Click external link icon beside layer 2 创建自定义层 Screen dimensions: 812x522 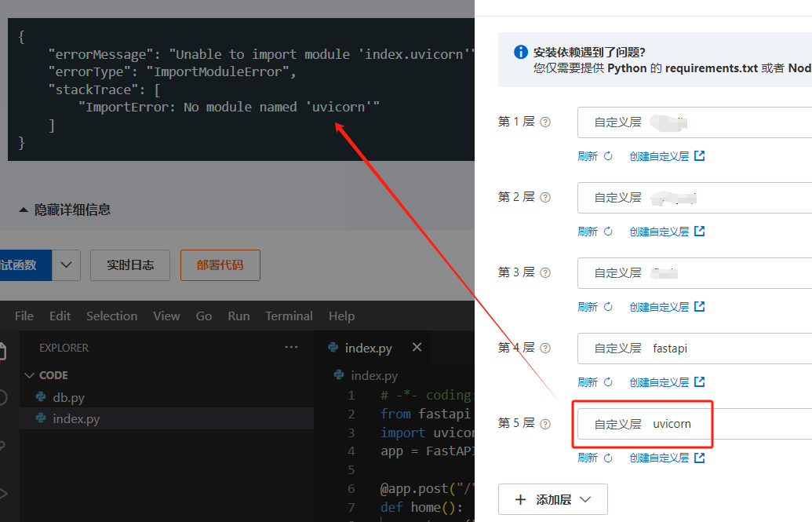pos(700,231)
